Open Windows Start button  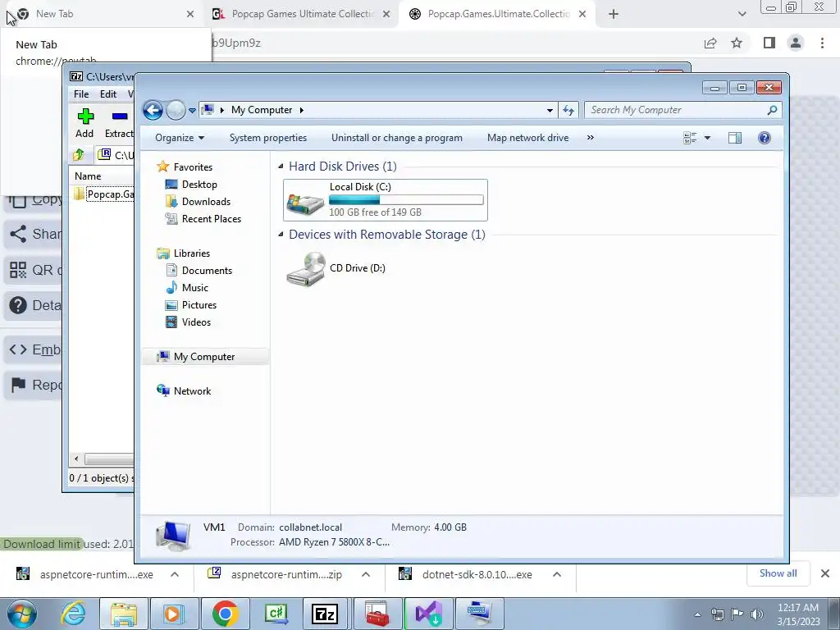22,614
